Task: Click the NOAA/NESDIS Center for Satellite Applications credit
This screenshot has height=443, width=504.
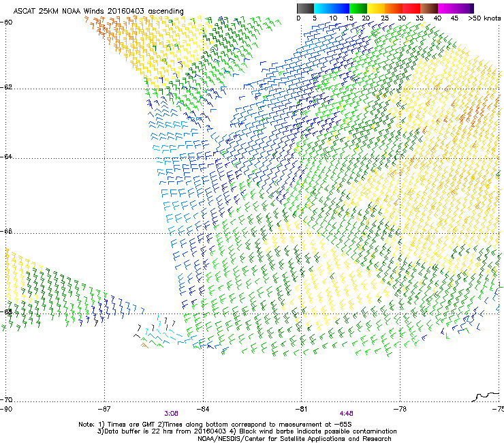Action: [x=294, y=439]
